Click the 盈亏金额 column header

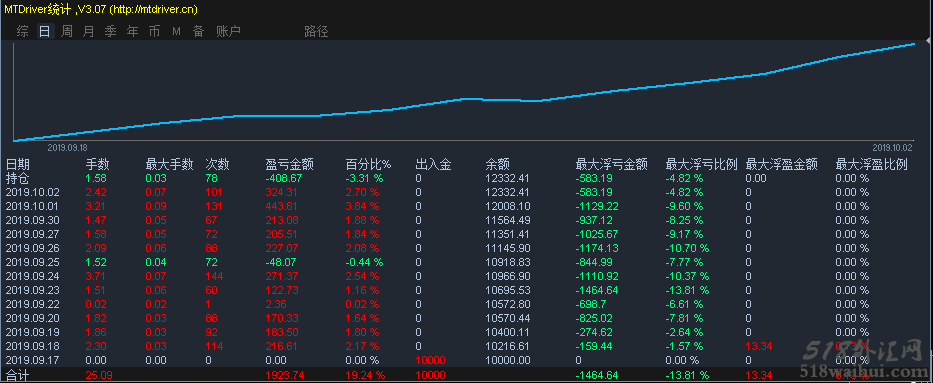tap(290, 165)
